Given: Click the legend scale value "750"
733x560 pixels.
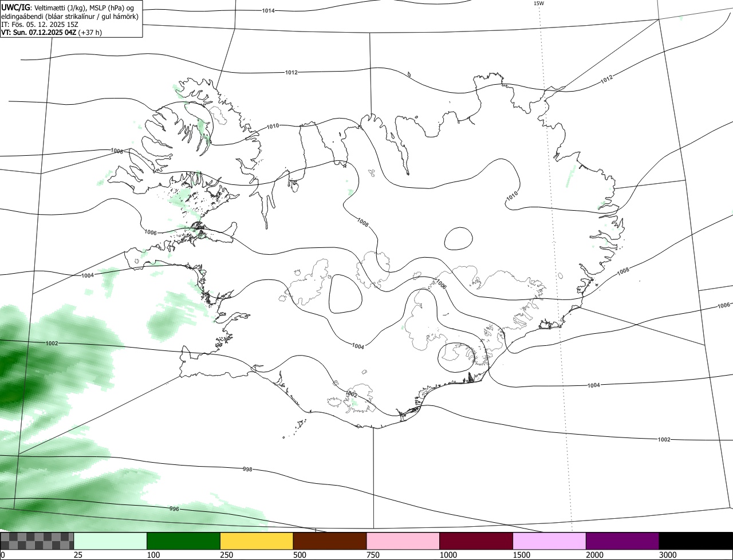Looking at the screenshot, I should pos(373,555).
